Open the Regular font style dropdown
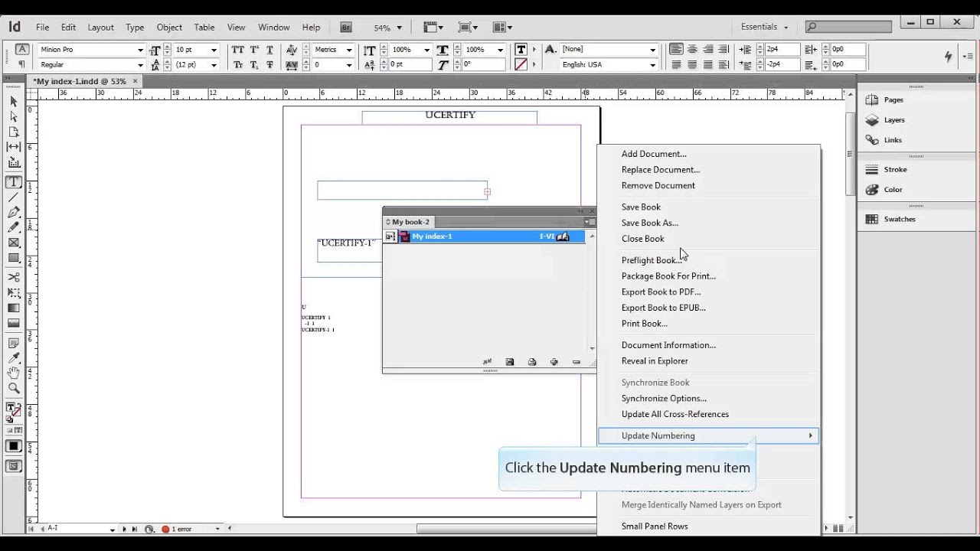The height and width of the screenshot is (551, 980). 140,65
